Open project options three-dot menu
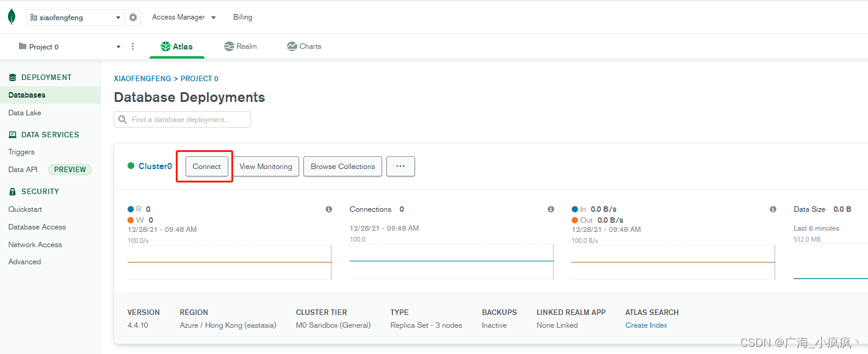868x354 pixels. (x=133, y=46)
